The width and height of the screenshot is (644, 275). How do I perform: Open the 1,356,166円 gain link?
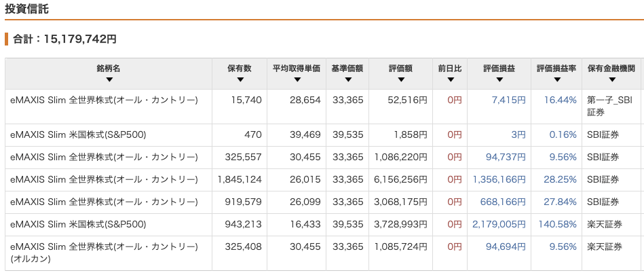499,179
